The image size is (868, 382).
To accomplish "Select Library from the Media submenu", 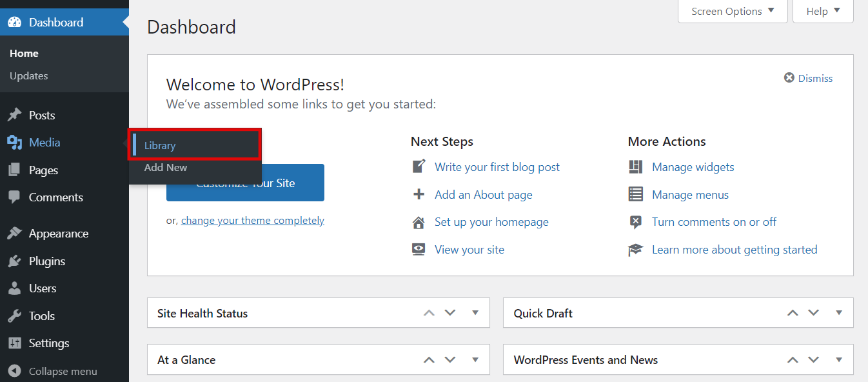I will click(159, 145).
